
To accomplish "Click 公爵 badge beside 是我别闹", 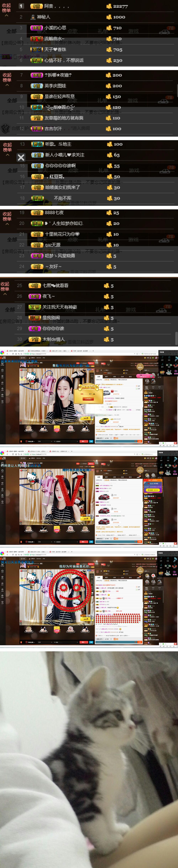I will click(35, 318).
